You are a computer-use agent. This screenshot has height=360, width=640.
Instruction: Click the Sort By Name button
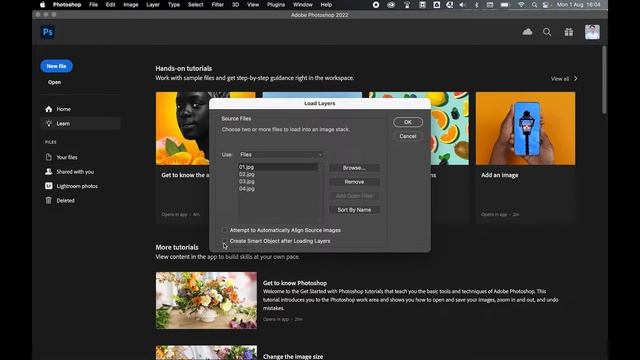click(354, 210)
